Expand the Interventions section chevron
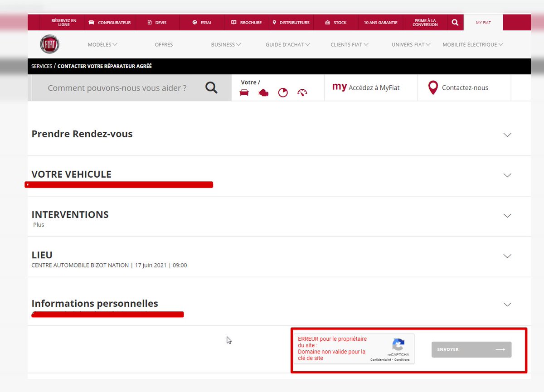This screenshot has width=544, height=392. click(507, 215)
